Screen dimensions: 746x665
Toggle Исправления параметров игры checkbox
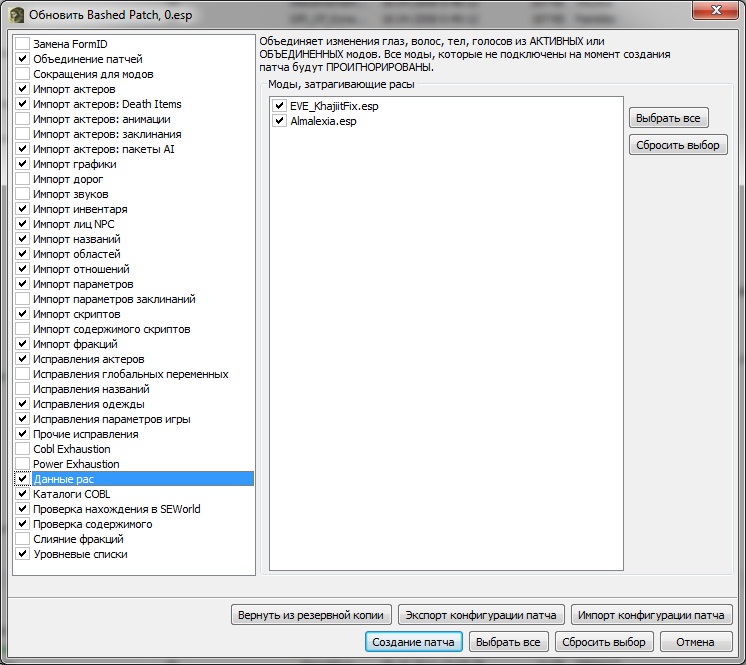22,419
